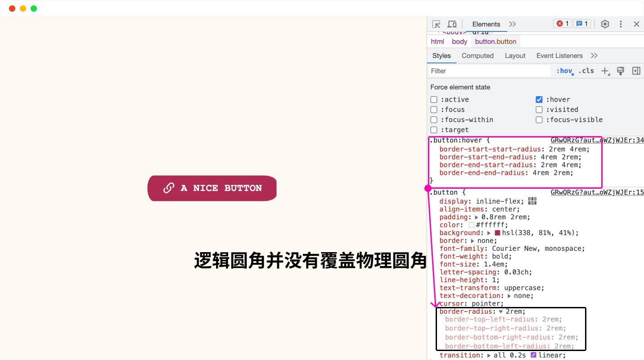Click the macOS green zoom window button

coord(34,9)
